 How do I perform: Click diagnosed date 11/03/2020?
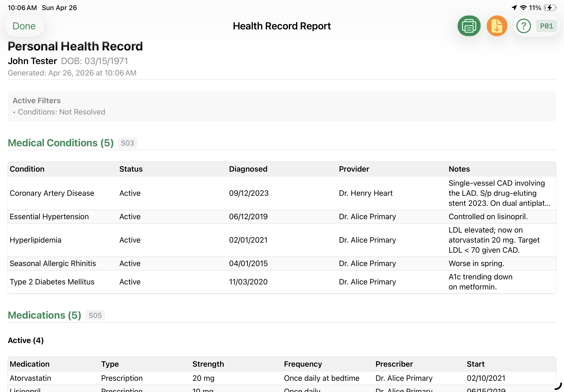click(248, 282)
